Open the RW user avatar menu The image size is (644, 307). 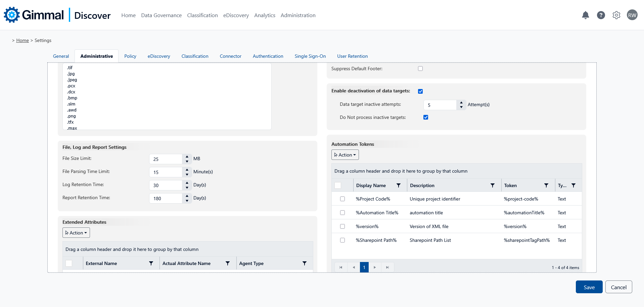pos(632,15)
